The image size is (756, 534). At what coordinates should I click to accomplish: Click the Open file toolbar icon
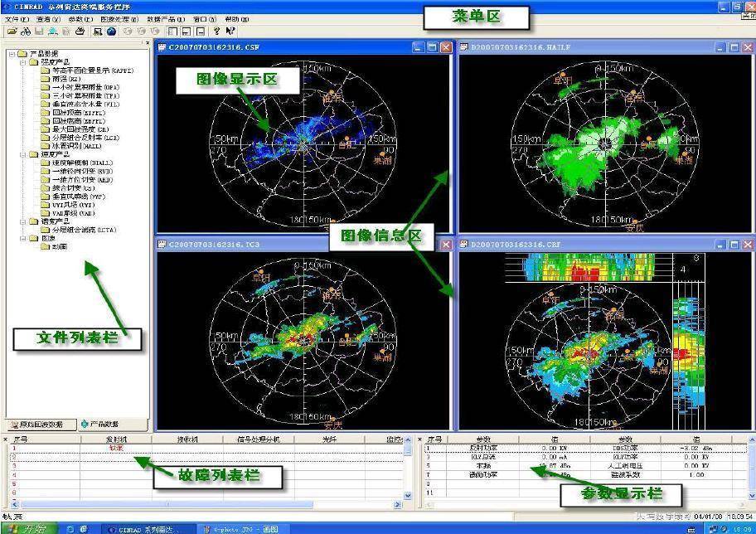tap(11, 32)
